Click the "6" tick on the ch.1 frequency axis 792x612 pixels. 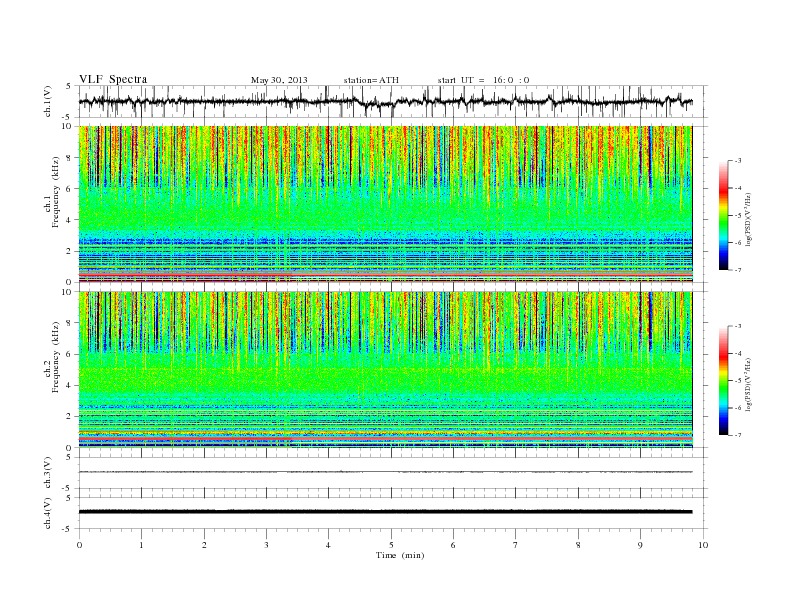[70, 189]
